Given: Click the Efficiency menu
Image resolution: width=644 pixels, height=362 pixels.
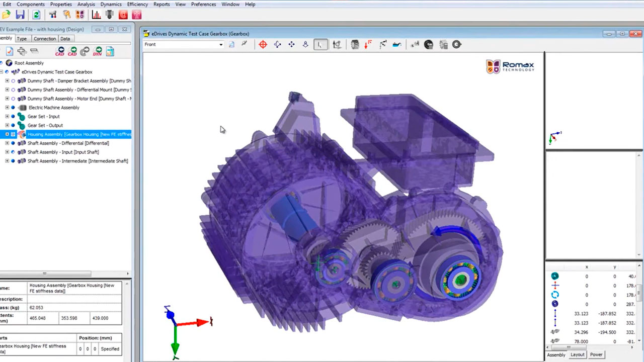Looking at the screenshot, I should [x=137, y=4].
